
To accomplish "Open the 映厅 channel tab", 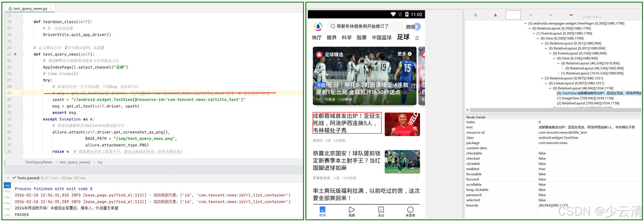I will [317, 37].
